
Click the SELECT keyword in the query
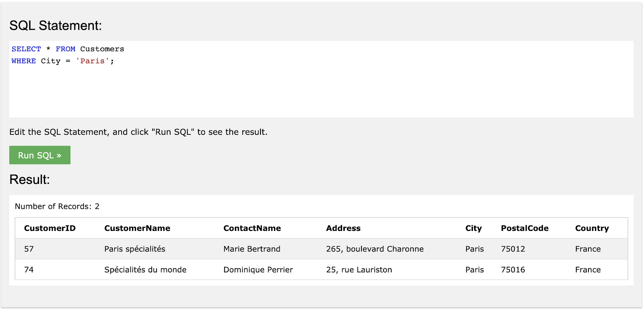pyautogui.click(x=26, y=49)
